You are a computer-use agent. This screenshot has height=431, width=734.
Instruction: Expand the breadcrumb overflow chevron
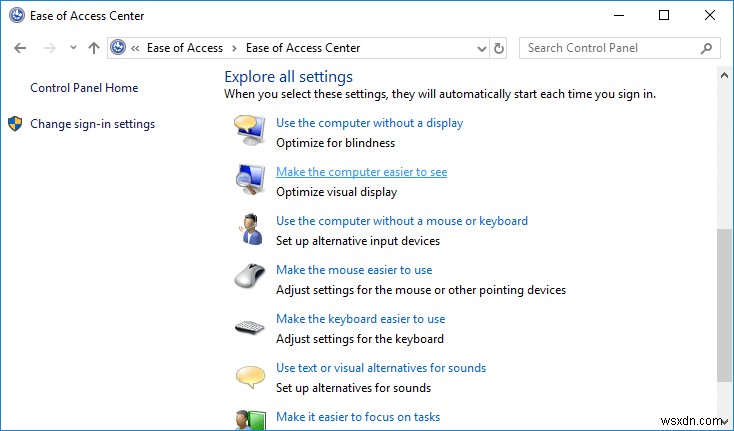pyautogui.click(x=135, y=48)
